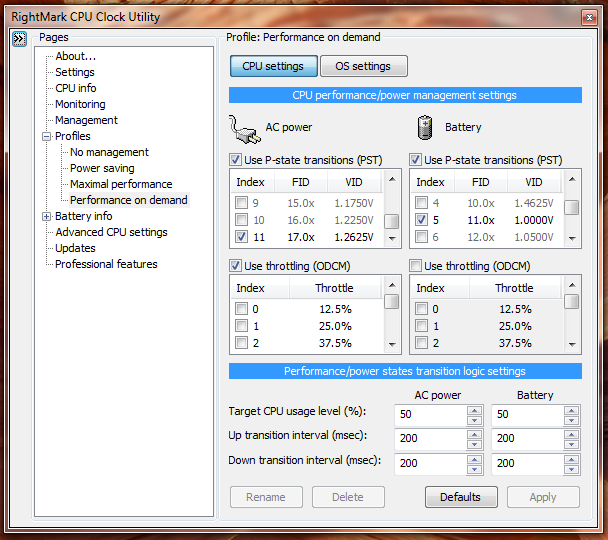Click Throttle column header in AC power table
Image resolution: width=608 pixels, height=540 pixels.
coord(335,288)
